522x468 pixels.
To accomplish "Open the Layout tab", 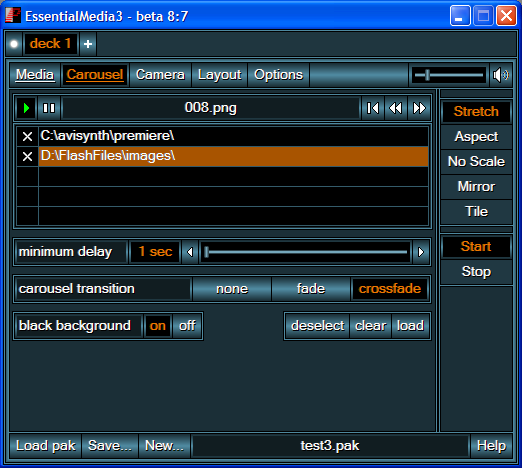I will 220,75.
